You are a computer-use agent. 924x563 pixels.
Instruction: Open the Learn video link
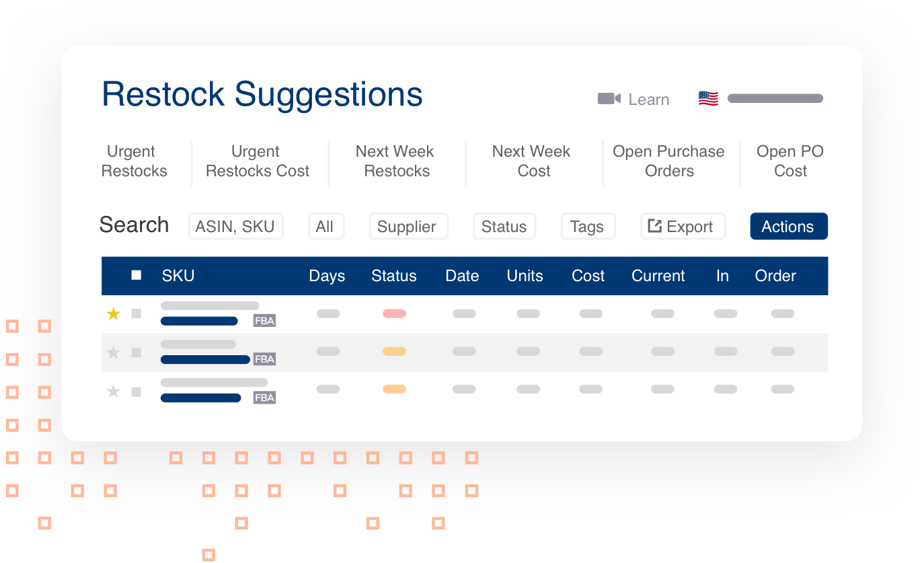[x=648, y=100]
